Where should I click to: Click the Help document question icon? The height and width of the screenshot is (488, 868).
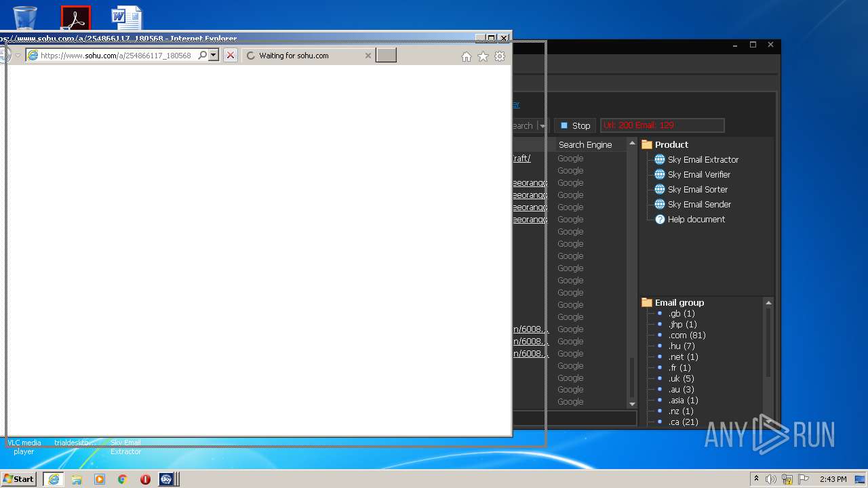[x=660, y=219]
